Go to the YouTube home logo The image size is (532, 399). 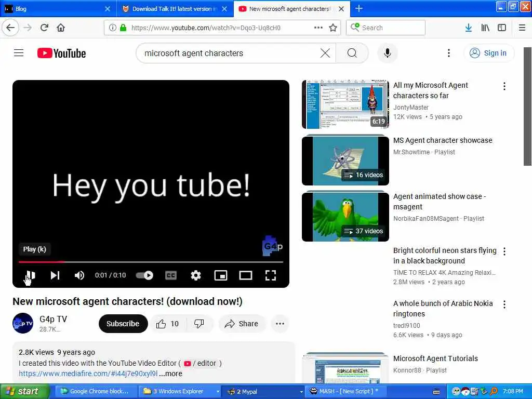tap(61, 53)
